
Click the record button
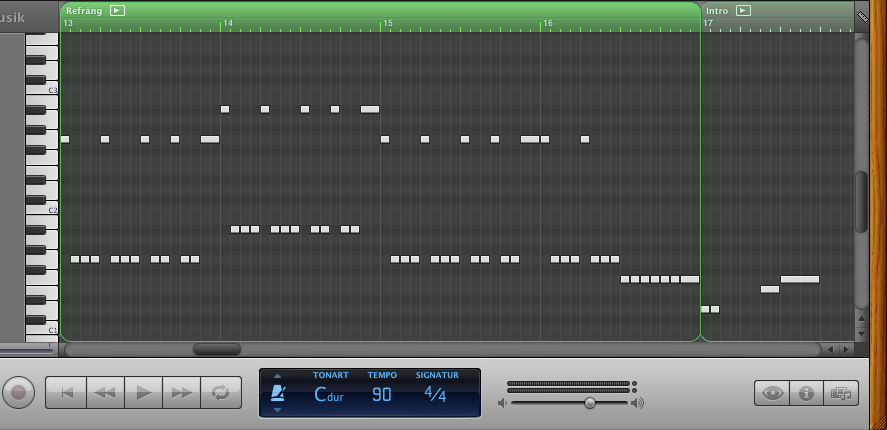(x=18, y=392)
